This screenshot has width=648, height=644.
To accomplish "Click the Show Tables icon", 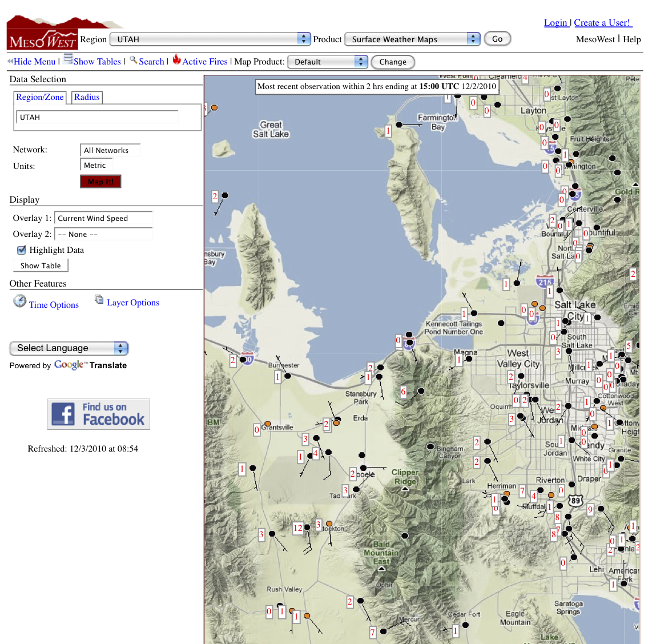I will click(x=68, y=59).
